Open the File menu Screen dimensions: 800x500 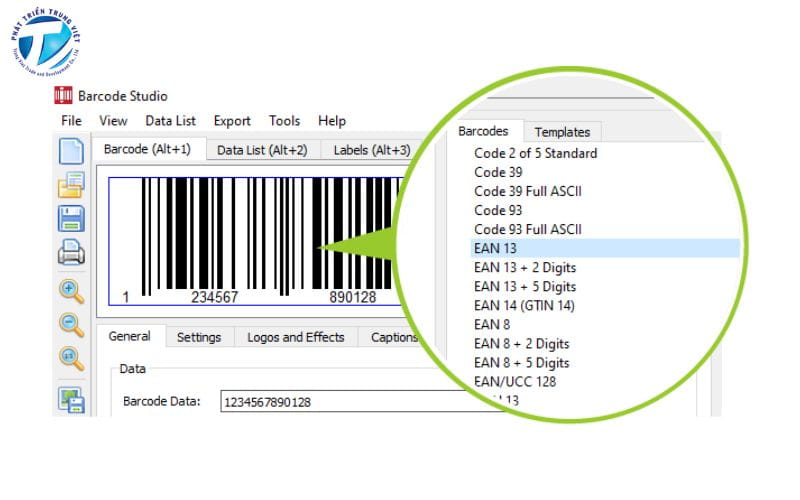[x=71, y=121]
